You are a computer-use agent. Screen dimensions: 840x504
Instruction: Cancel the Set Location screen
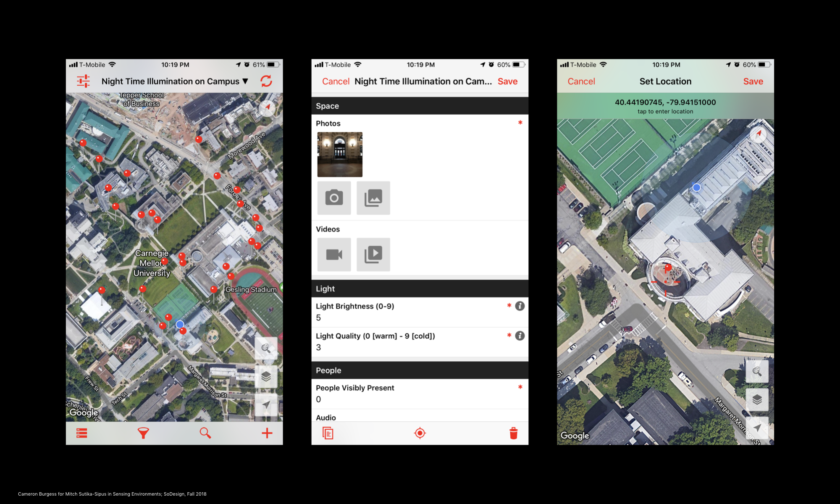(x=581, y=81)
